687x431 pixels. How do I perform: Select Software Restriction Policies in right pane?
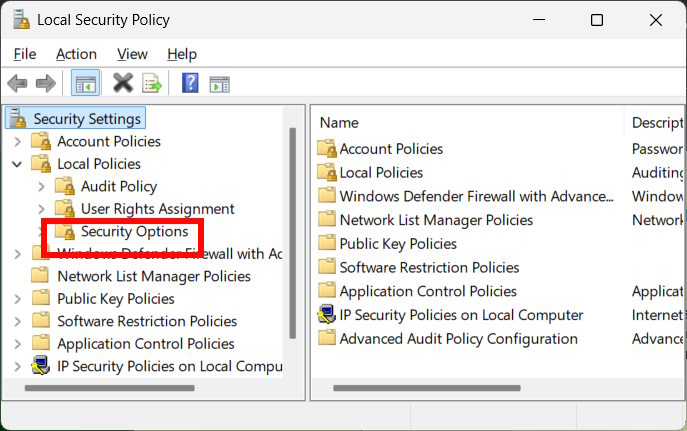pos(429,267)
